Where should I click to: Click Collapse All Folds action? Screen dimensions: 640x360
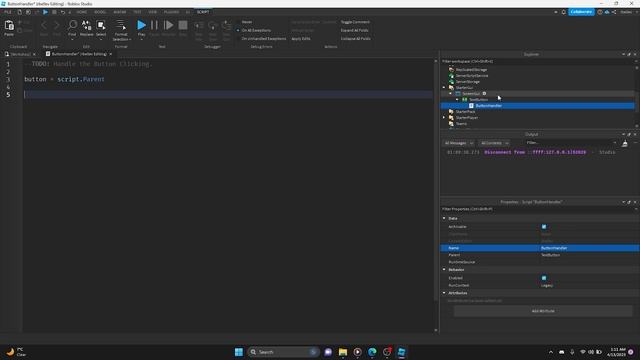coord(356,39)
